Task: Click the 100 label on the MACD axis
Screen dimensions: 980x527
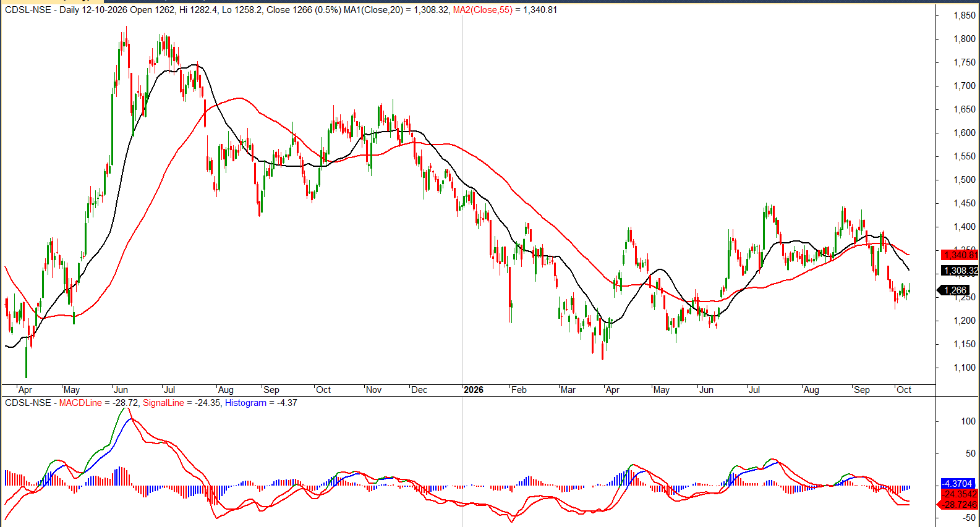Action: coord(968,421)
